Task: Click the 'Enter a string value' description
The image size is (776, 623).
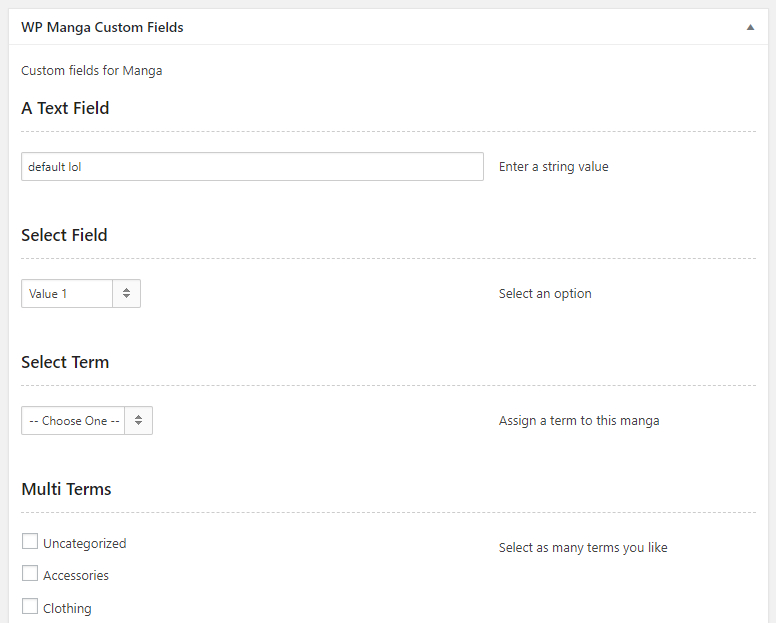Action: click(x=554, y=167)
